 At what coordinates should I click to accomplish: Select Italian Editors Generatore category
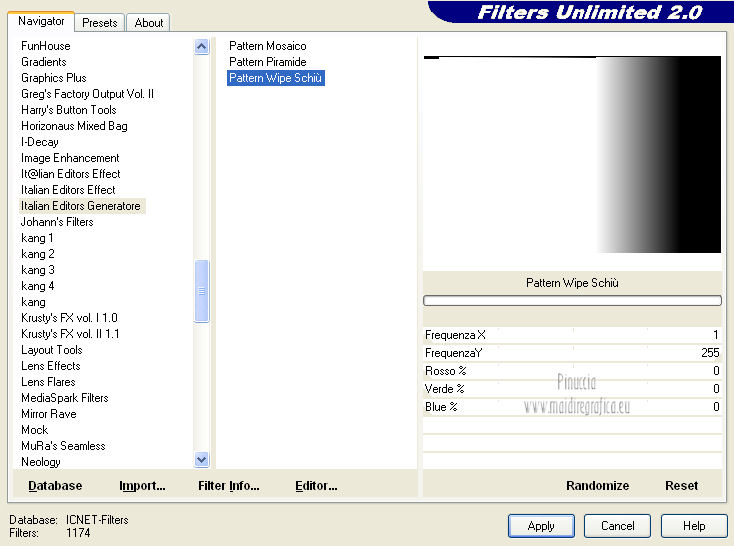[82, 206]
